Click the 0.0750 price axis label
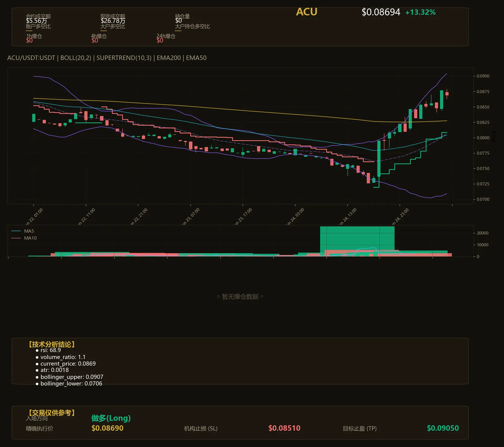Image resolution: width=504 pixels, height=447 pixels. coord(483,168)
